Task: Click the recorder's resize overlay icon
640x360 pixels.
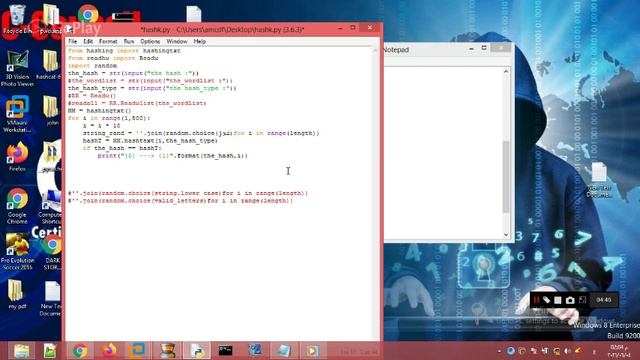Action: coord(582,300)
